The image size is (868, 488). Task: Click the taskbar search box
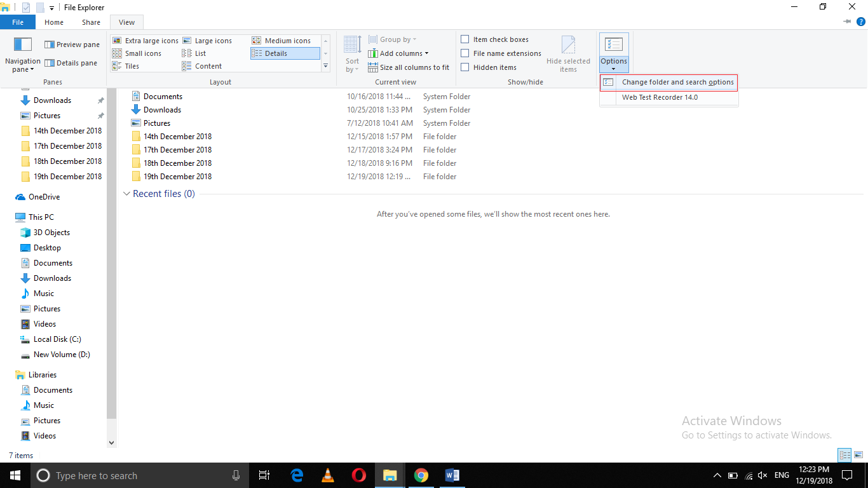pos(139,475)
